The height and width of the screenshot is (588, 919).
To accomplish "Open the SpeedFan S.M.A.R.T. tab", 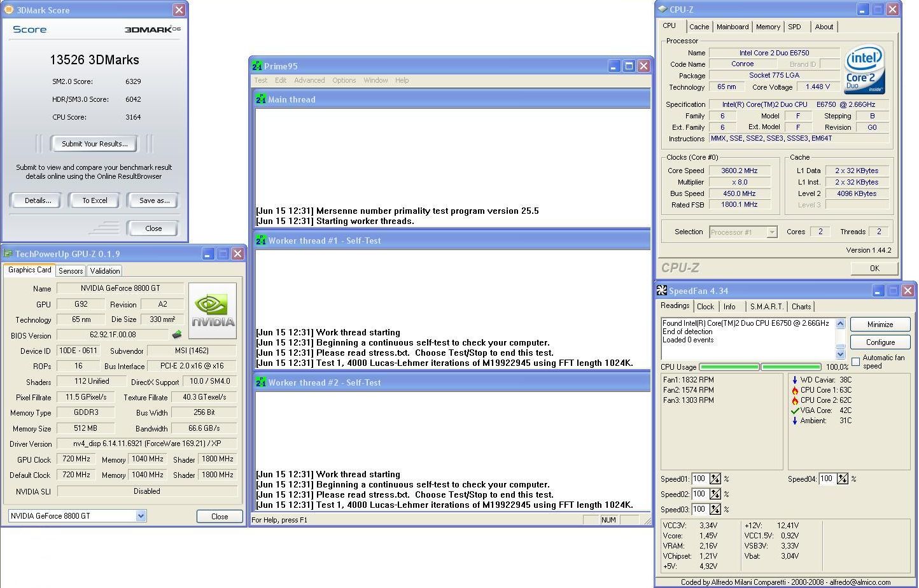I will tap(766, 307).
